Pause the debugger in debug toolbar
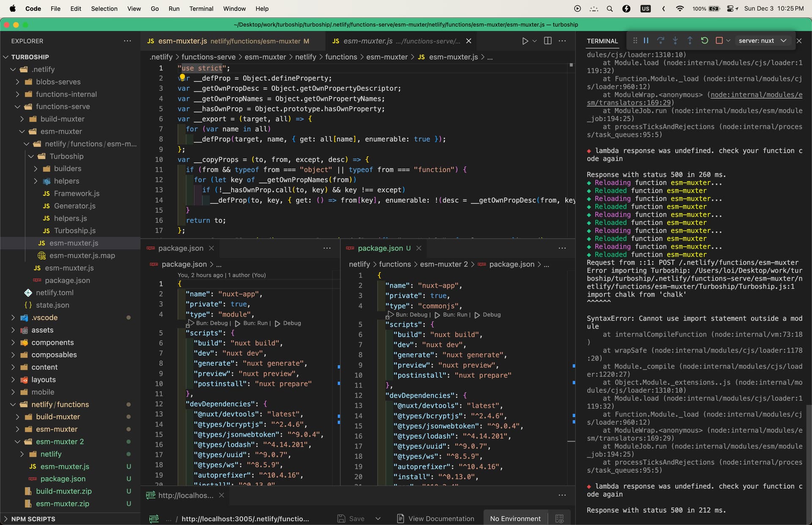Screen dimensions: 812x525 click(646, 41)
